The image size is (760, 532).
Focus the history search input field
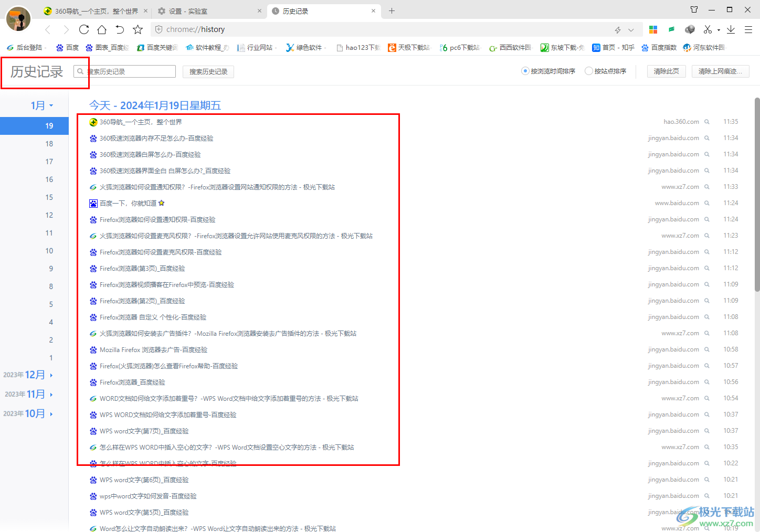[124, 71]
